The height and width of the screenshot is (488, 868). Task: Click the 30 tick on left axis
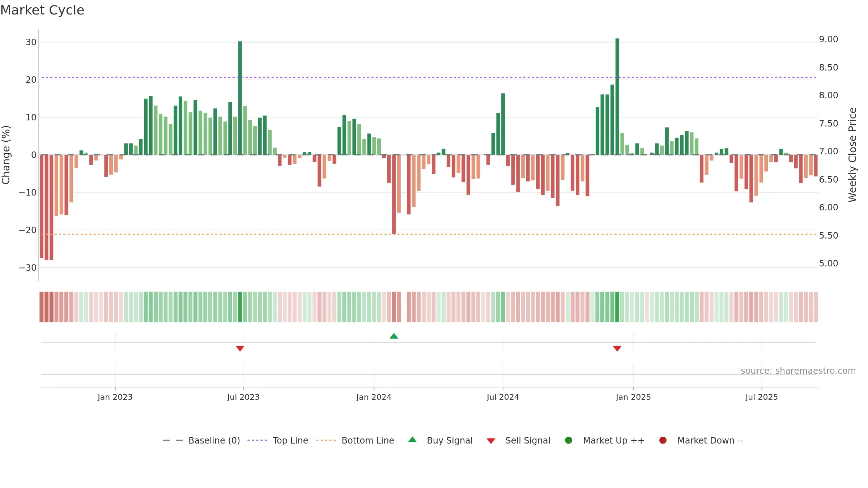click(31, 42)
